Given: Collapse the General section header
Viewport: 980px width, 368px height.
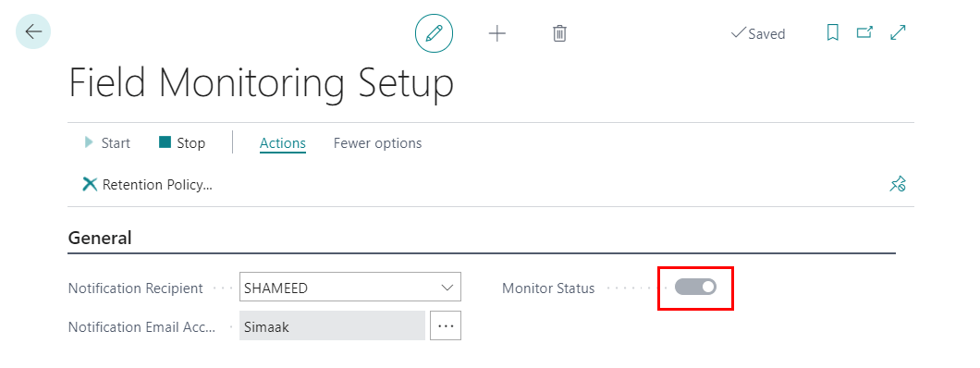Looking at the screenshot, I should click(x=99, y=238).
